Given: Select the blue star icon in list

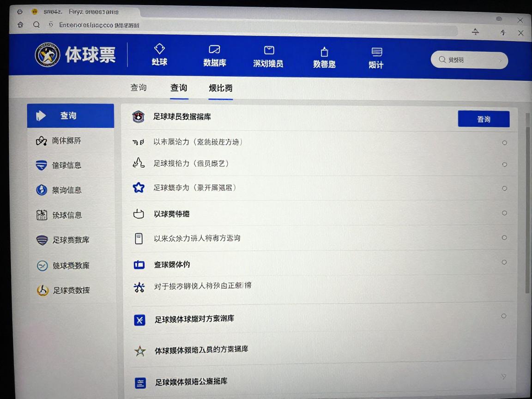Looking at the screenshot, I should 139,187.
